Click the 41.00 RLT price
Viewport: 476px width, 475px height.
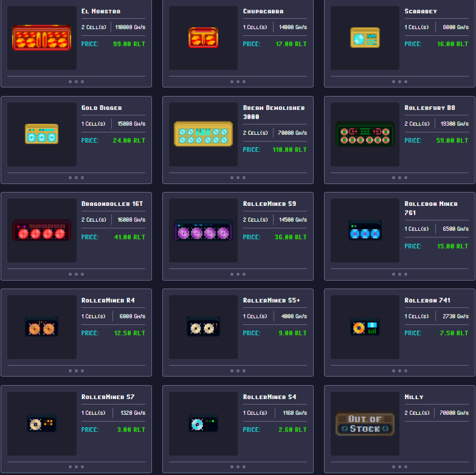(129, 237)
